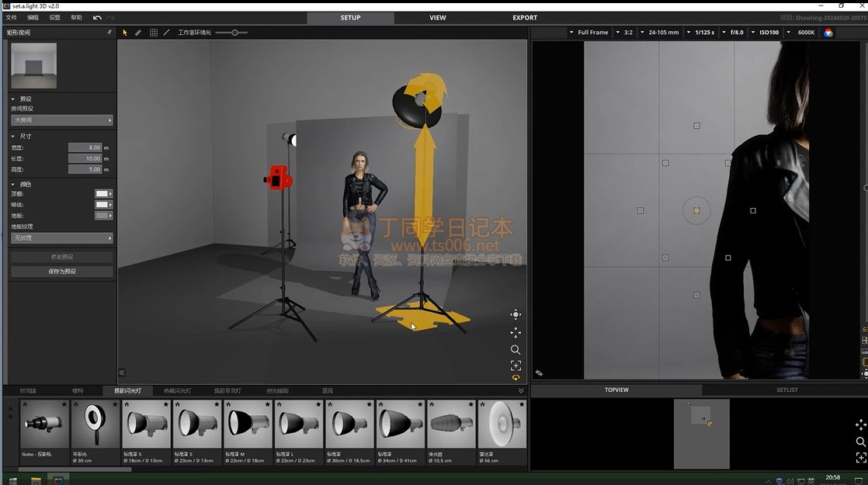
Task: Toggle favorite star on Gobo projector
Action: [64, 404]
